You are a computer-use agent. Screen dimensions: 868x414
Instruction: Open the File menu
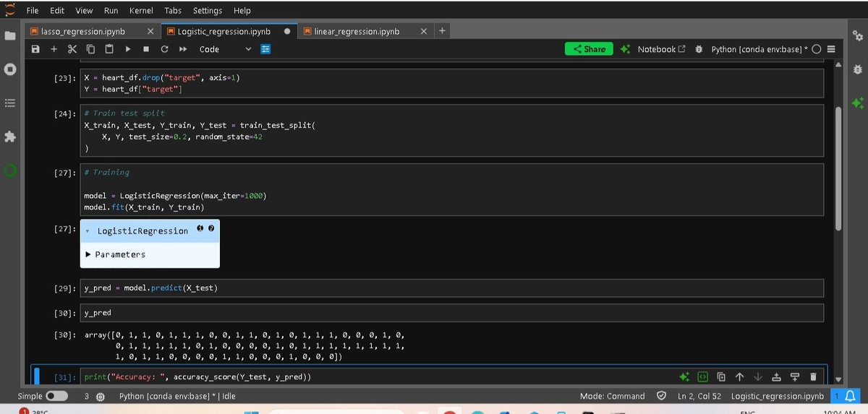click(x=33, y=10)
